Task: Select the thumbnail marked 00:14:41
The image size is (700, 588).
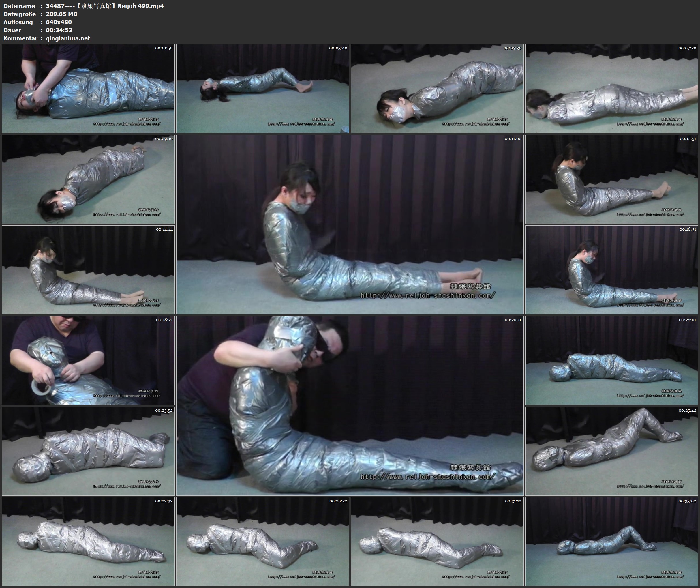Action: (x=88, y=270)
